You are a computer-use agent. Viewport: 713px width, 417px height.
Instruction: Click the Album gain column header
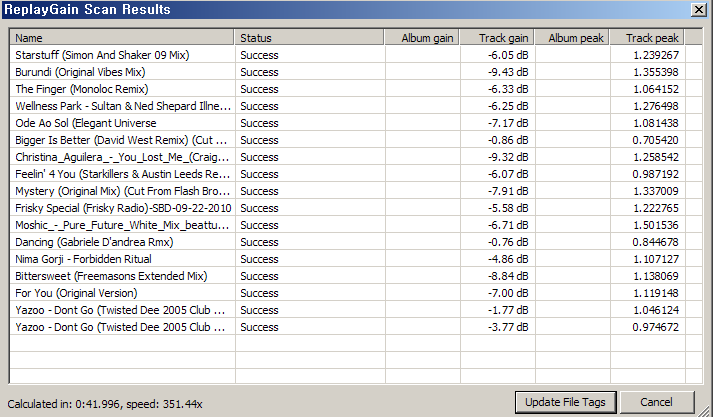[x=422, y=38]
